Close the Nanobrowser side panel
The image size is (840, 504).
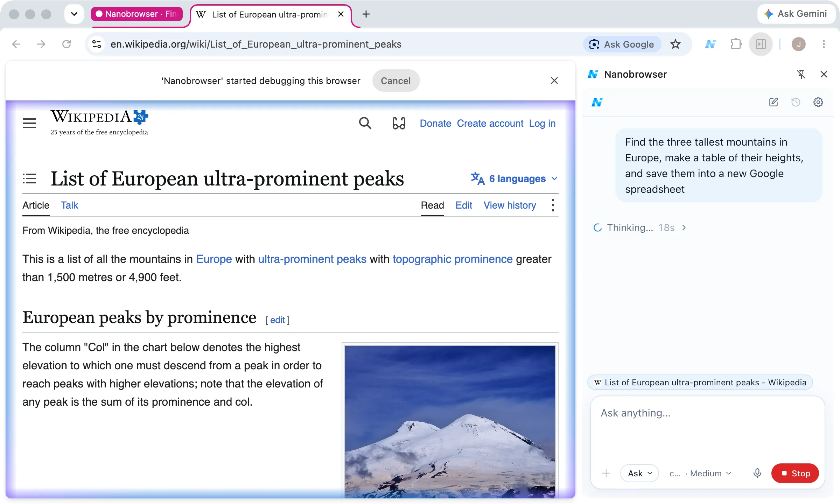pyautogui.click(x=824, y=74)
